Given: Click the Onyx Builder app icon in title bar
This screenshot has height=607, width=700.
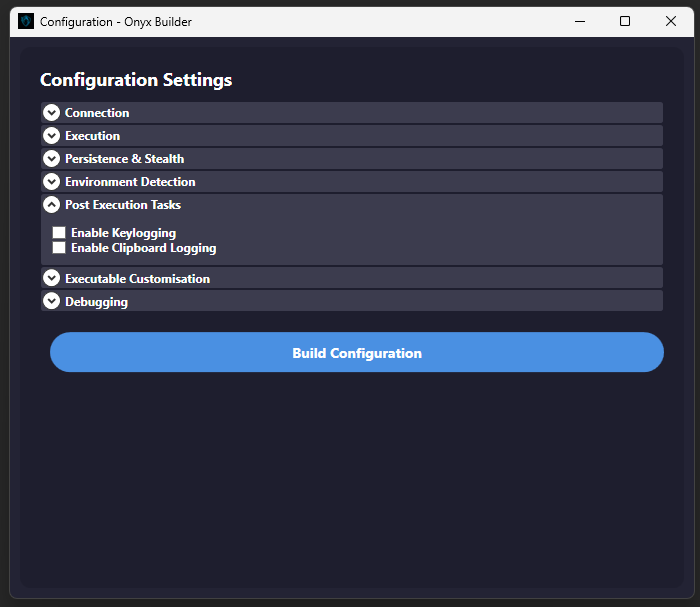Looking at the screenshot, I should [26, 21].
